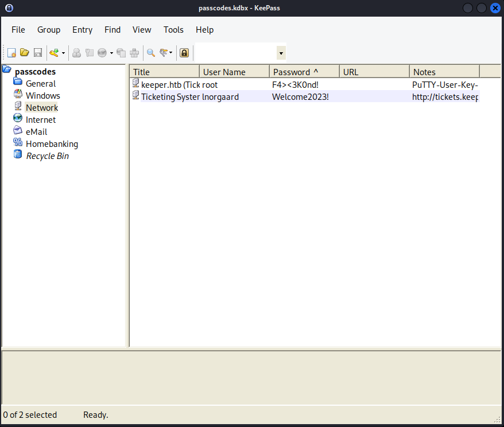This screenshot has width=504, height=427.
Task: Click the Show Entries key icon
Action: coord(163,53)
